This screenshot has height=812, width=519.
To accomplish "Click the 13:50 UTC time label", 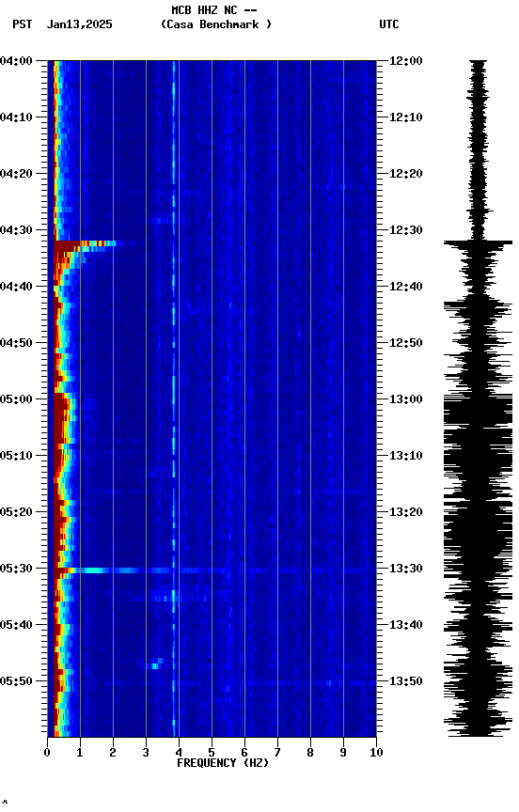I will (406, 681).
